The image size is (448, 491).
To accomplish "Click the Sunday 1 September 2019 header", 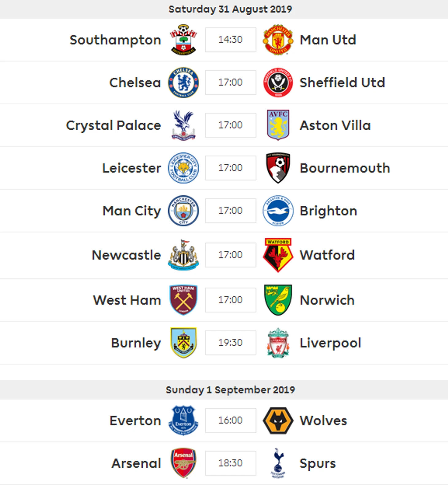I will (x=230, y=390).
